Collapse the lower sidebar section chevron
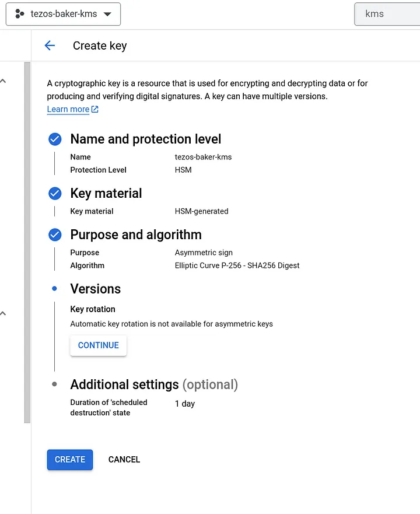Viewport: 420px width, 514px height. coord(3,314)
